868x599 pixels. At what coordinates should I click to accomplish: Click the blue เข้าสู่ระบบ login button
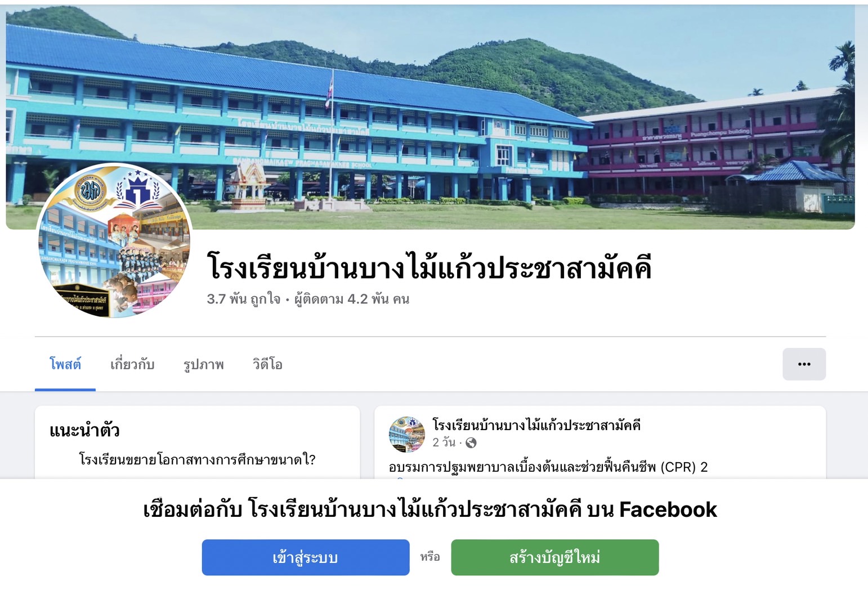pos(306,557)
